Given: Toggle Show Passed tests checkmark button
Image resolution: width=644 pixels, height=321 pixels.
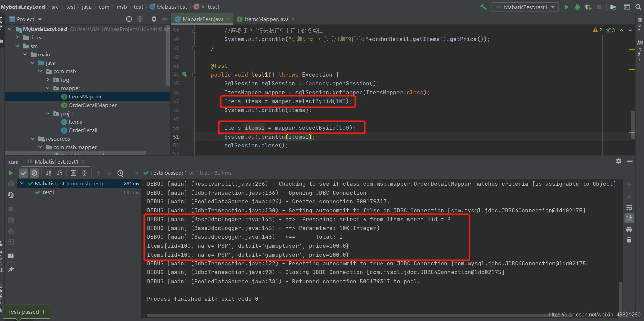Looking at the screenshot, I should tap(23, 173).
